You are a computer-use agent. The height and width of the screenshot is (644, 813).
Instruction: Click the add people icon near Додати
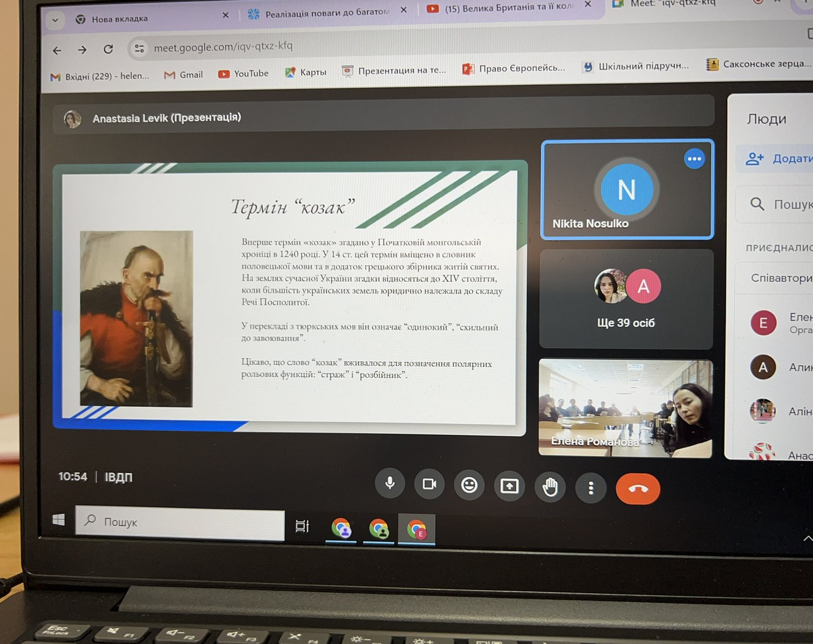[x=755, y=159]
